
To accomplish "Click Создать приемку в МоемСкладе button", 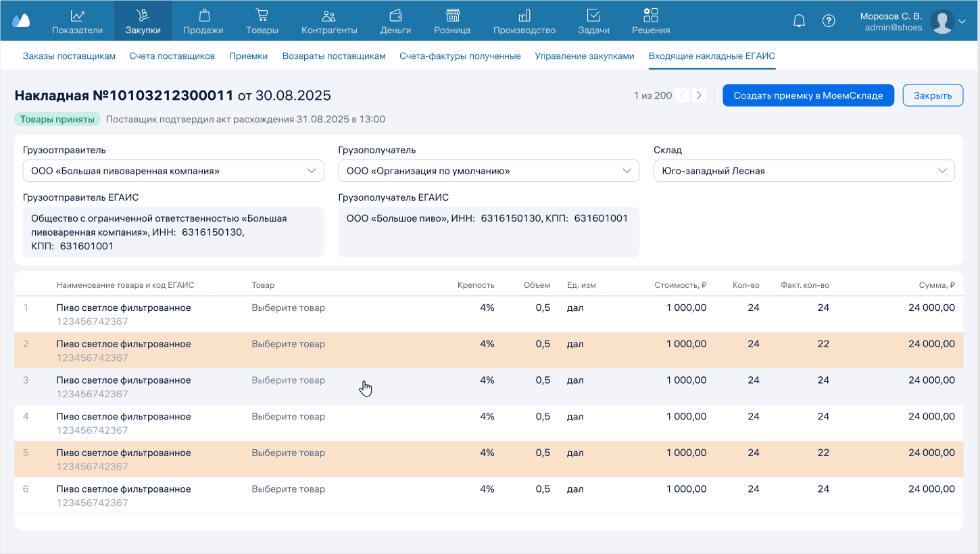I will [808, 95].
